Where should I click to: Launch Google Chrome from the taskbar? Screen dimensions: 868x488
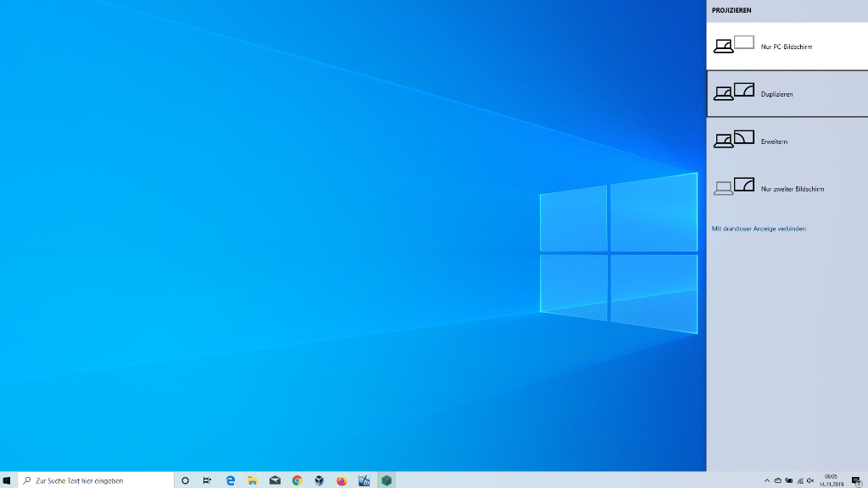tap(298, 480)
